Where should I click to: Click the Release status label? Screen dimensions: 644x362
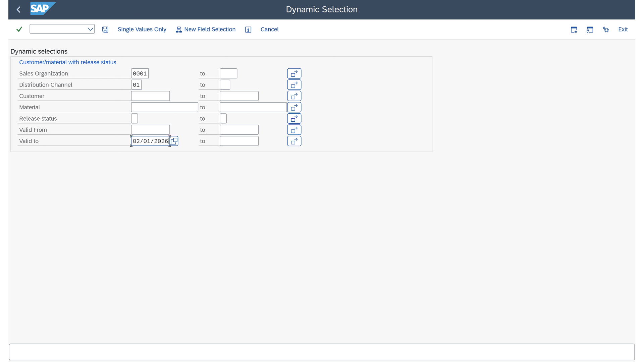(38, 119)
